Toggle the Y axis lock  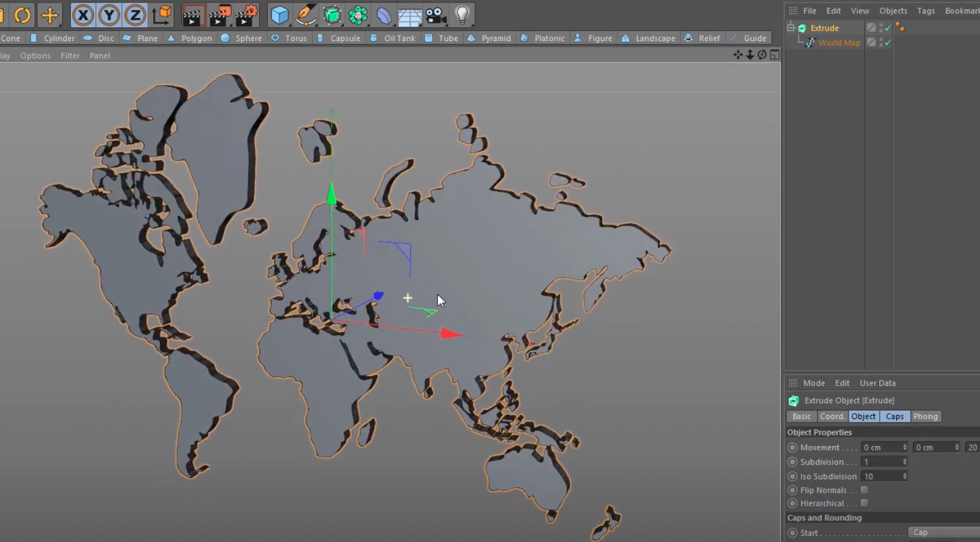tap(109, 15)
